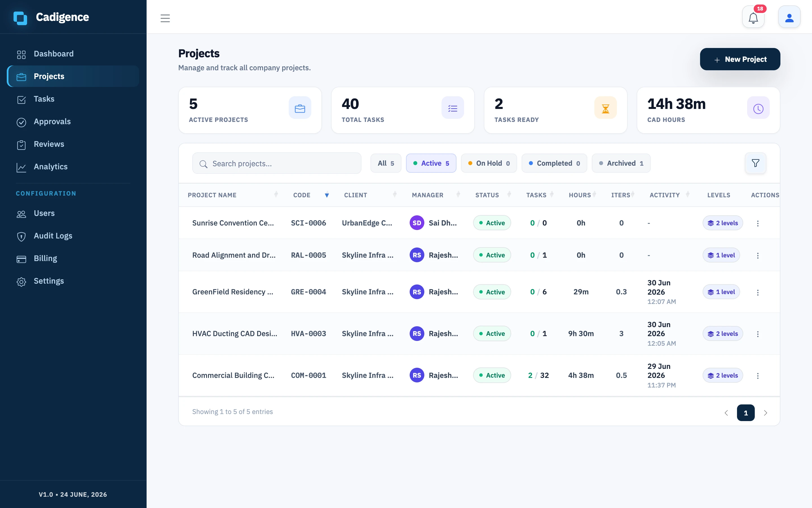Image resolution: width=812 pixels, height=508 pixels.
Task: Open Sunrise Convention Ce... project
Action: [x=233, y=223]
